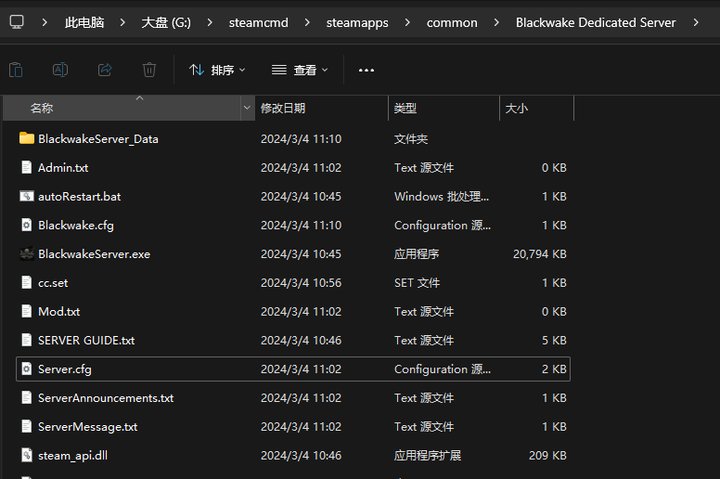This screenshot has width=720, height=479.
Task: Open the 排序 sort menu
Action: (217, 70)
